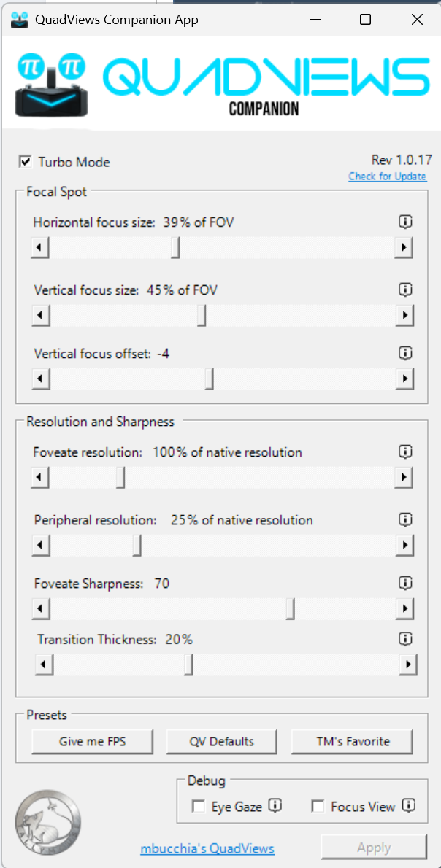Click left arrow of Vertical focus size slider

click(41, 316)
